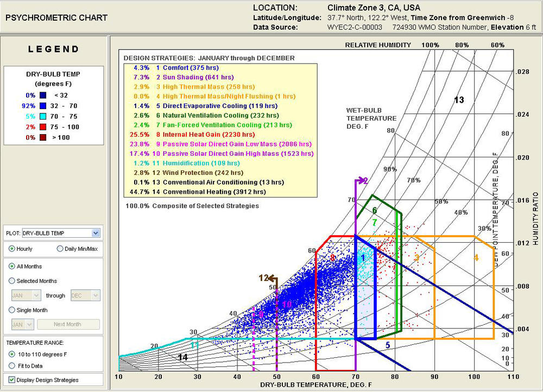543x392 pixels.
Task: Select Fan-Forced Ventilation Cooling (213 hrs)
Action: pyautogui.click(x=213, y=125)
